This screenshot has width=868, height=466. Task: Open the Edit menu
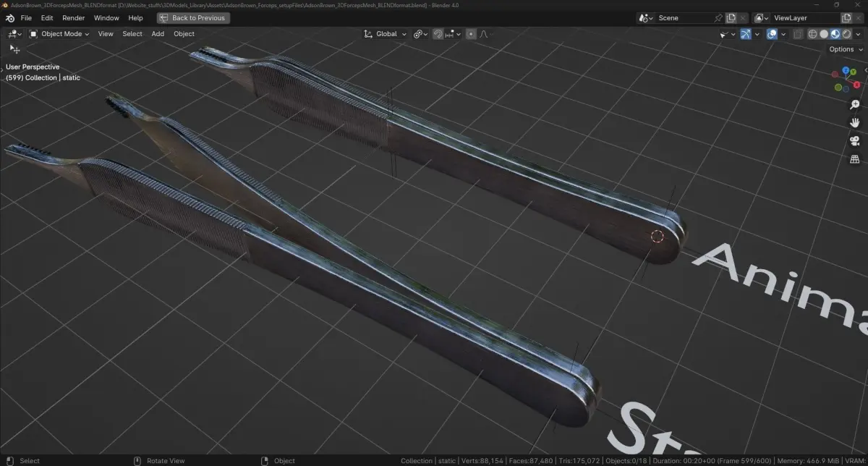[47, 17]
